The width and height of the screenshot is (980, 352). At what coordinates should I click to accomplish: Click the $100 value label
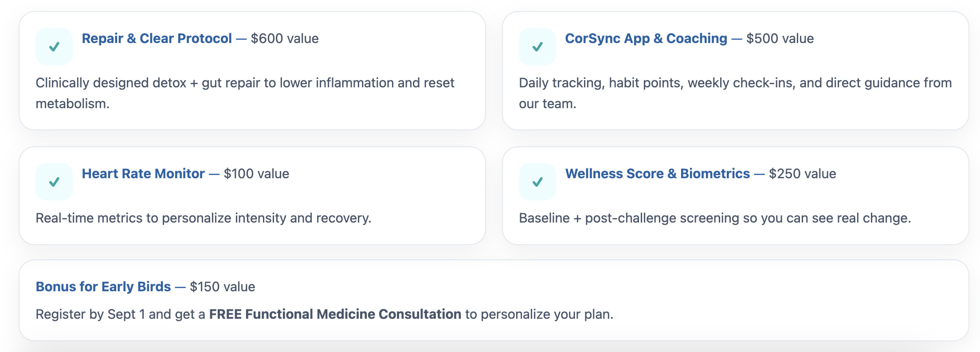point(256,174)
